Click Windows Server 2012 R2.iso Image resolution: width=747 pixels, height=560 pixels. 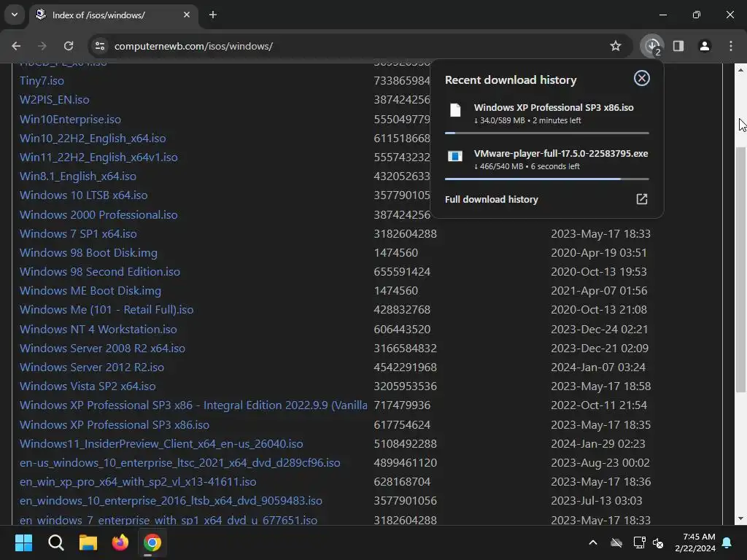click(91, 367)
